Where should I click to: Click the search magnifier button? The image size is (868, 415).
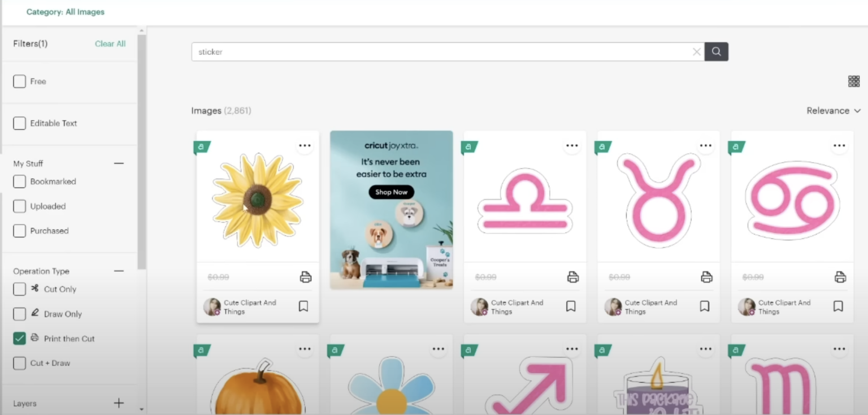(716, 51)
